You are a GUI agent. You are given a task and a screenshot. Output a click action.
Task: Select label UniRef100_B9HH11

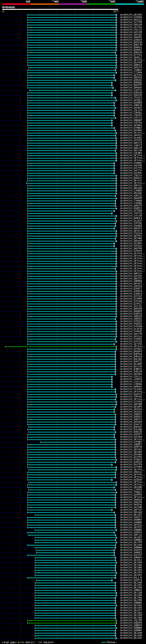coord(131,47)
